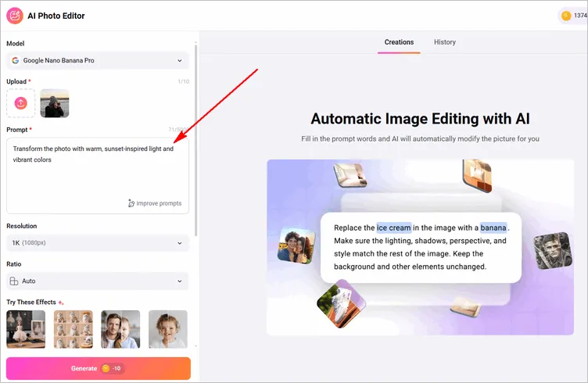Click the left panel vertical scrollbar
The height and width of the screenshot is (383, 588).
[x=195, y=141]
